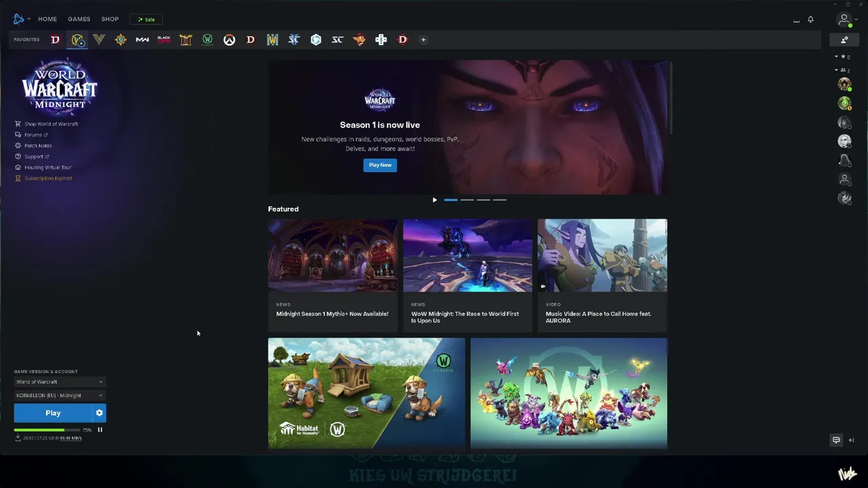Click the add friend button
868x488 pixels.
[844, 40]
